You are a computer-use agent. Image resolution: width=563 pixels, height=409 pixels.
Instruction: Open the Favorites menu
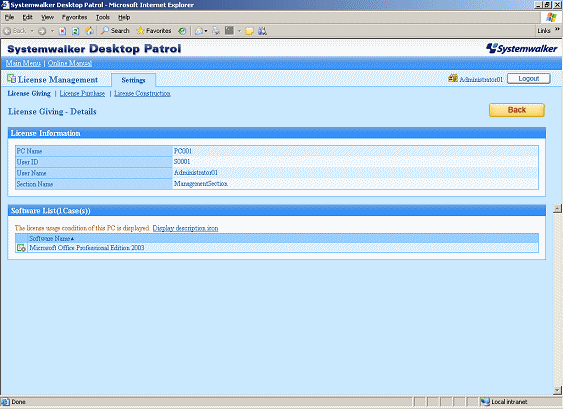pyautogui.click(x=74, y=17)
